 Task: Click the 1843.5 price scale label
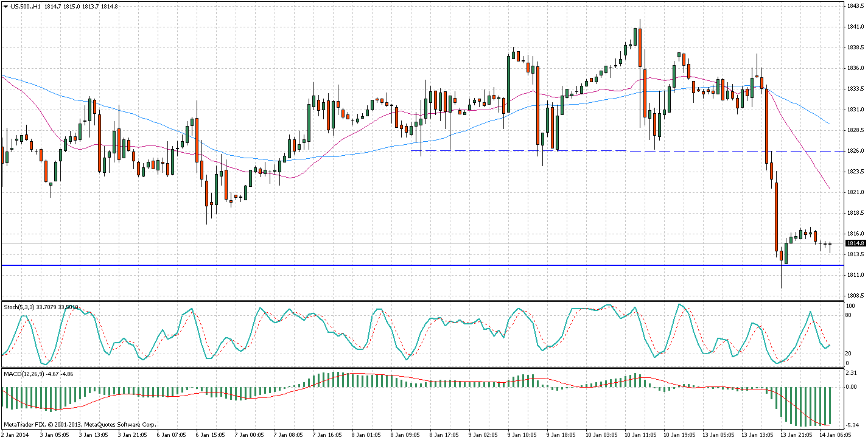point(854,6)
